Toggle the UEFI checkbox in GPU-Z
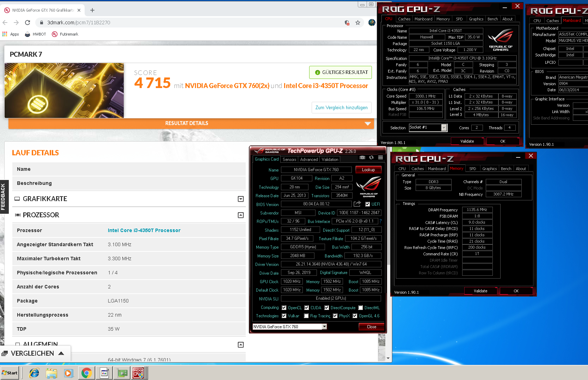588x380 pixels. click(x=367, y=204)
